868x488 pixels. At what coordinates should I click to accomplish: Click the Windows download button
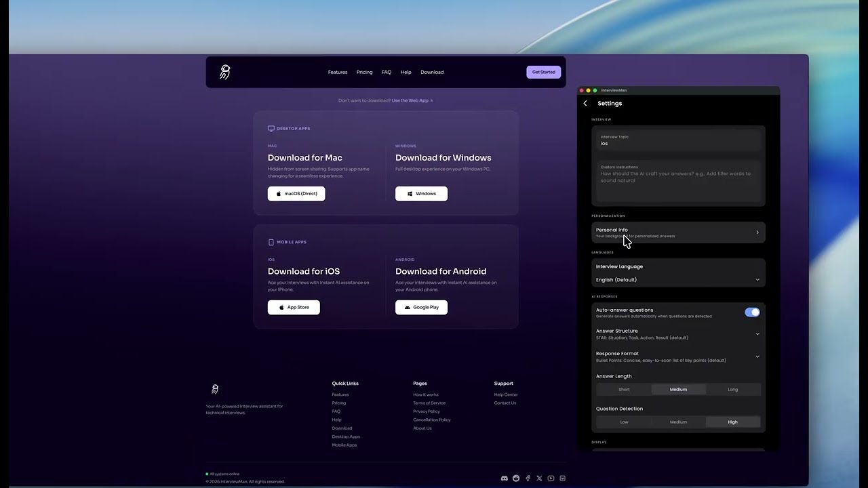(421, 194)
